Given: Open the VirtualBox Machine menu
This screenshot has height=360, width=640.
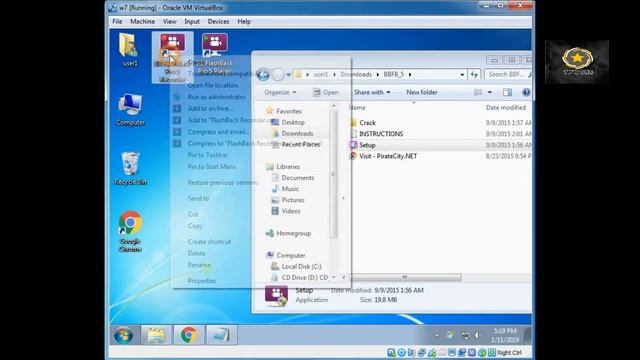Looking at the screenshot, I should pyautogui.click(x=142, y=22).
